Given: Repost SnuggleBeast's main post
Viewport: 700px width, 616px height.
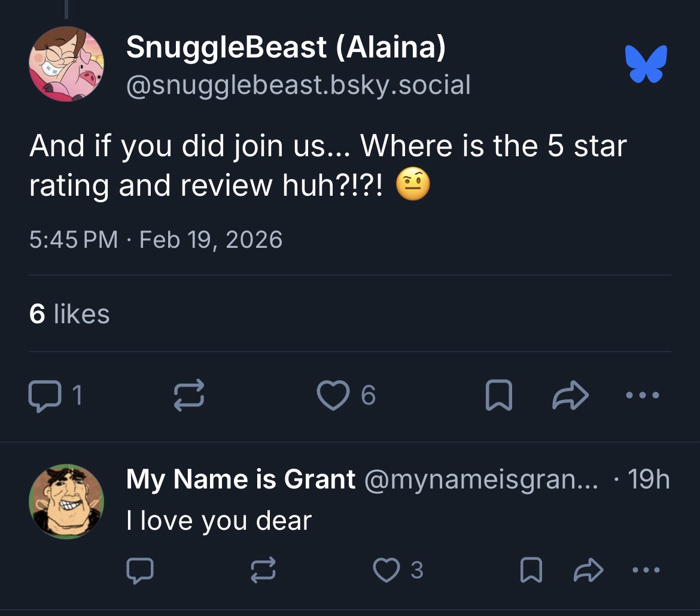Looking at the screenshot, I should (189, 396).
